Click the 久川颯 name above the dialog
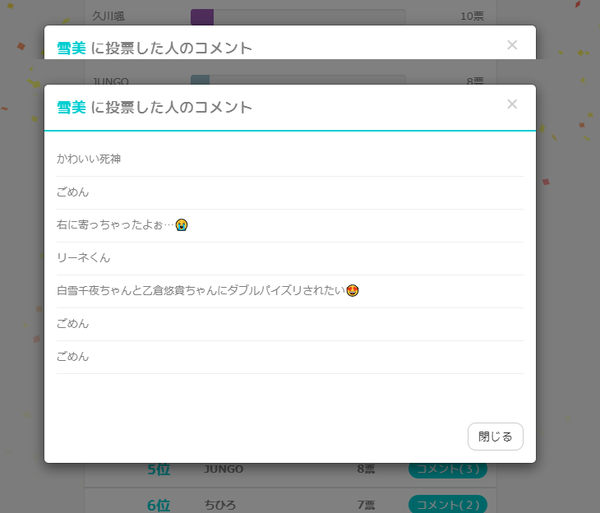Viewport: 600px width, 513px height. pyautogui.click(x=108, y=16)
